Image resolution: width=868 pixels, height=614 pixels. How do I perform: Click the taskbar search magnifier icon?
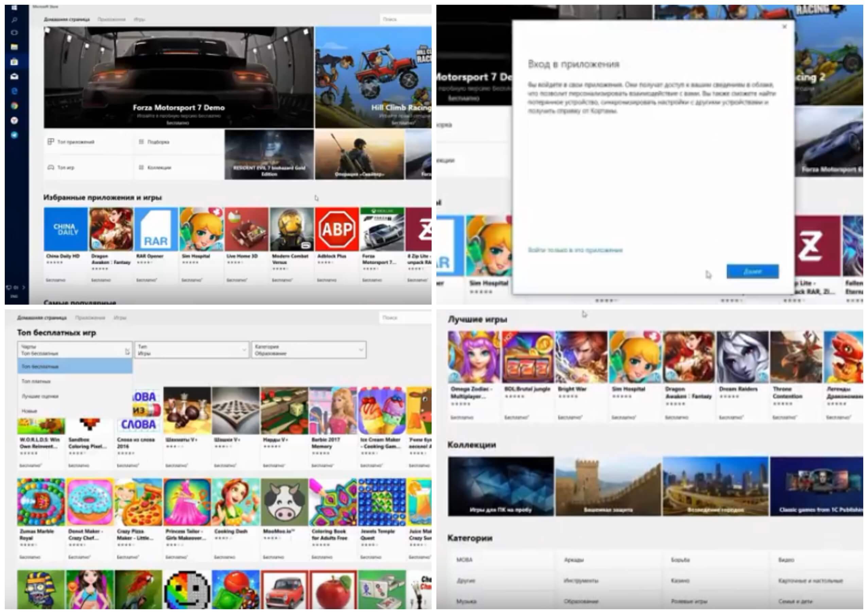tap(14, 20)
